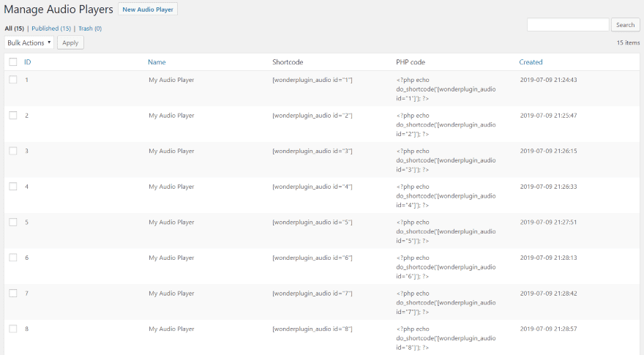Tick the checkbox for audio player 3
Image resolution: width=644 pixels, height=355 pixels.
(13, 151)
